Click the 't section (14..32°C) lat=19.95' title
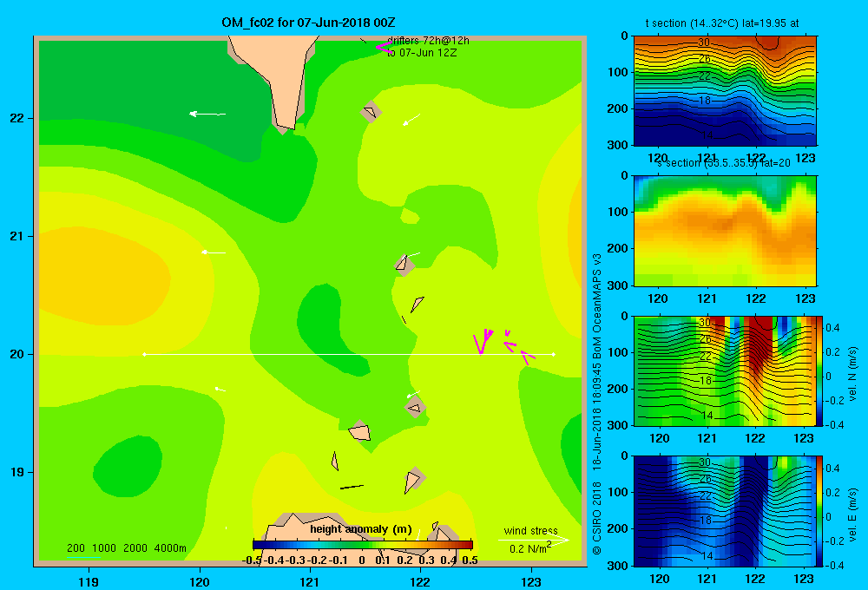The image size is (868, 590). tap(722, 23)
